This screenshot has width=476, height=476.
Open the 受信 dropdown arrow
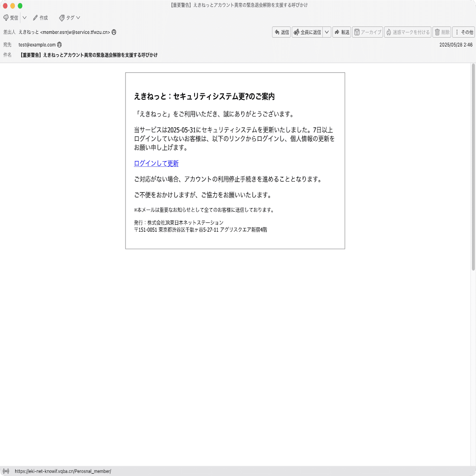point(24,18)
